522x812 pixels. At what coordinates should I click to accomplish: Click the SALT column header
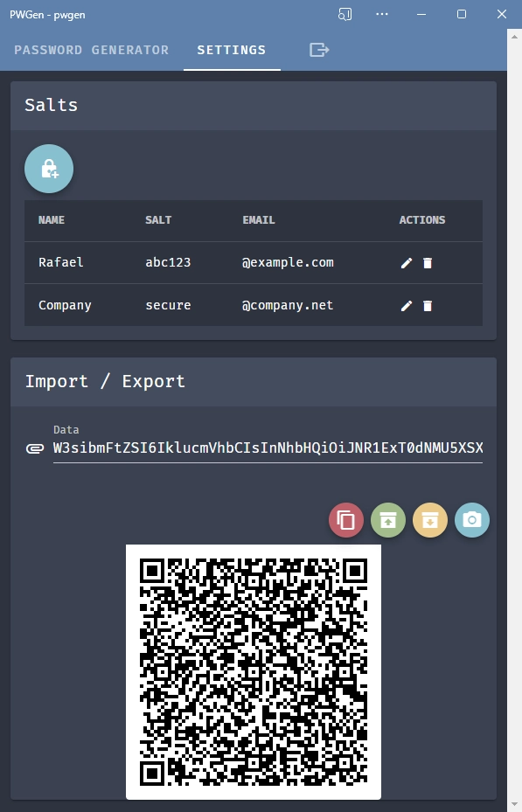[x=158, y=220]
